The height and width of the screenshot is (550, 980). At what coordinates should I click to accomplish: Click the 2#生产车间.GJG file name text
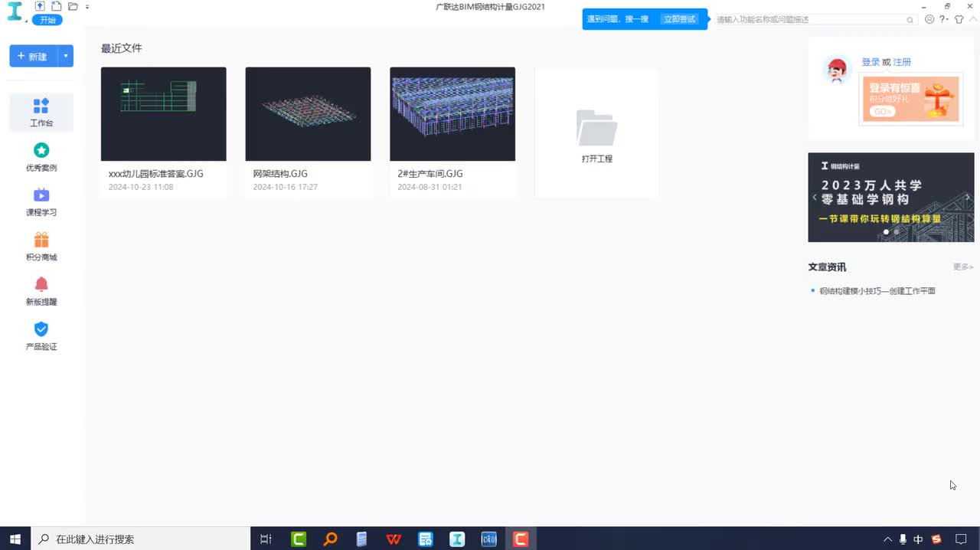coord(430,174)
